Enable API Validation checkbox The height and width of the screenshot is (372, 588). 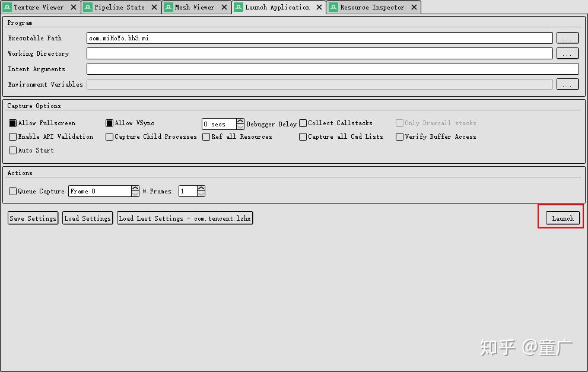(x=12, y=136)
